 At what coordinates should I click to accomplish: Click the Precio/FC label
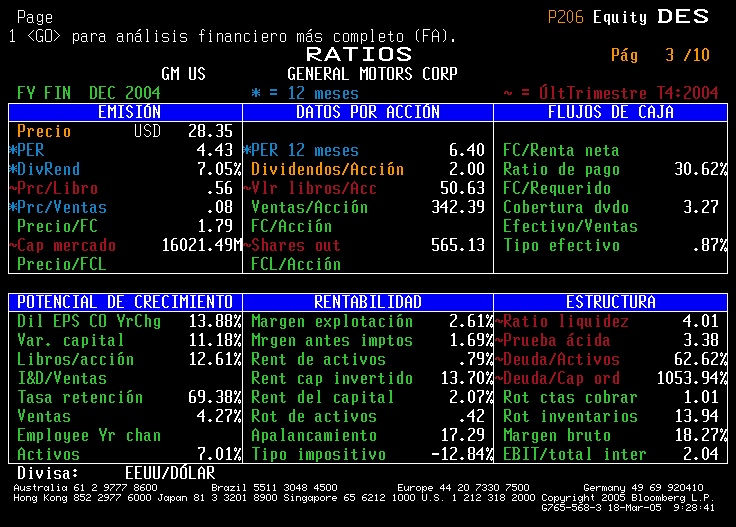(57, 226)
